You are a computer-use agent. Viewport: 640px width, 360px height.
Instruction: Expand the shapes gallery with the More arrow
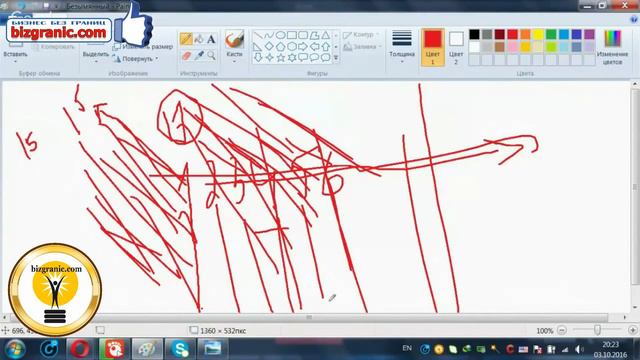[336, 58]
